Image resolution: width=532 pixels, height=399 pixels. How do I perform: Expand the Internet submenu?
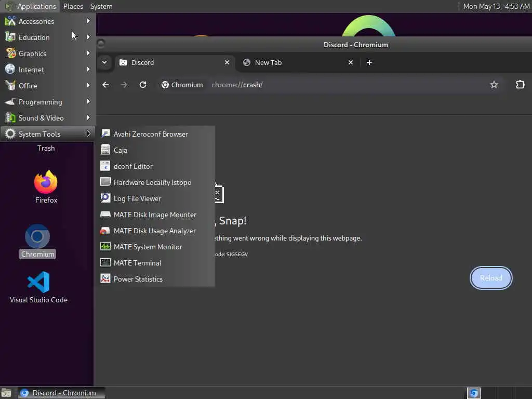point(48,70)
